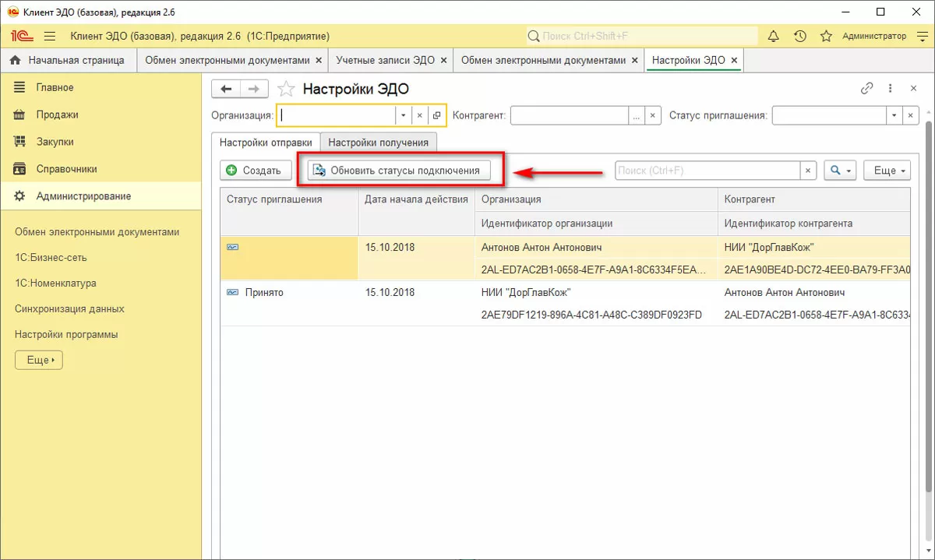
Task: Open favorites star in top bar
Action: (x=827, y=37)
